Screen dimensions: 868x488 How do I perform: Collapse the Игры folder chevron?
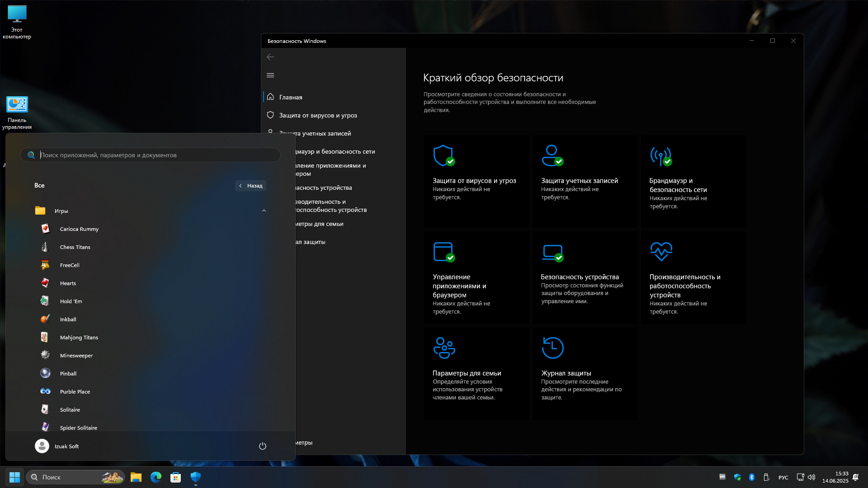click(264, 211)
